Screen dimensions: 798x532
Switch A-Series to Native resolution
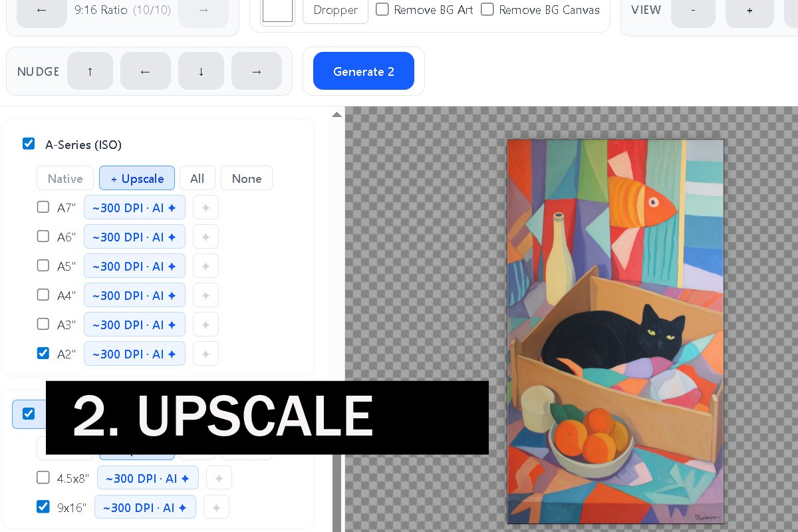tap(65, 178)
